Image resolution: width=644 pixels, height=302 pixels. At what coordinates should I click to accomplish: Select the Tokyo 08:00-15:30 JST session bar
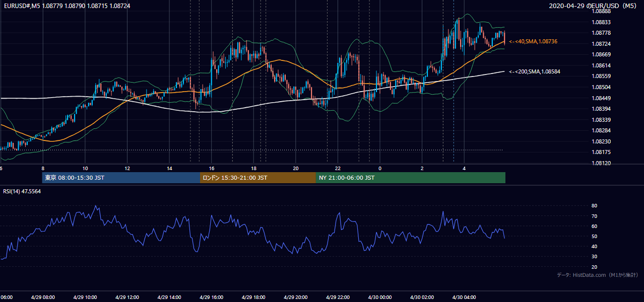click(x=121, y=178)
